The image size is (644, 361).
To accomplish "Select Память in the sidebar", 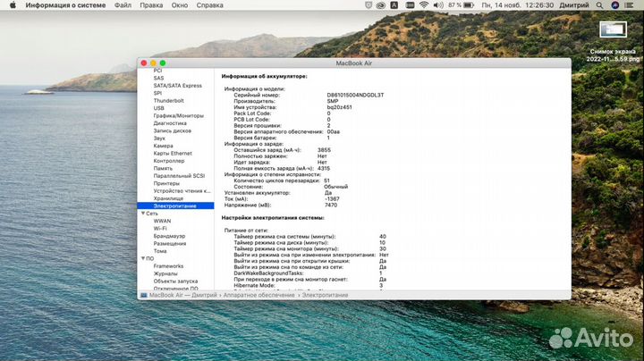I will click(163, 168).
